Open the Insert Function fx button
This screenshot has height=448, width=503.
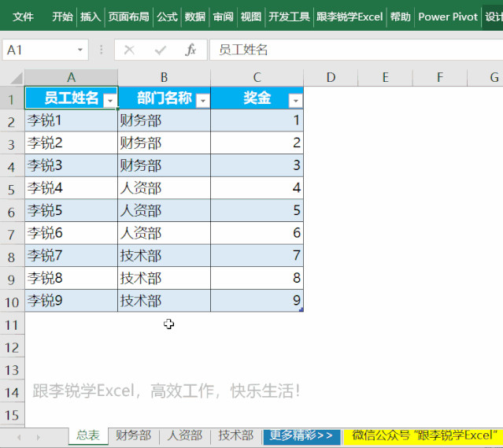[x=190, y=50]
